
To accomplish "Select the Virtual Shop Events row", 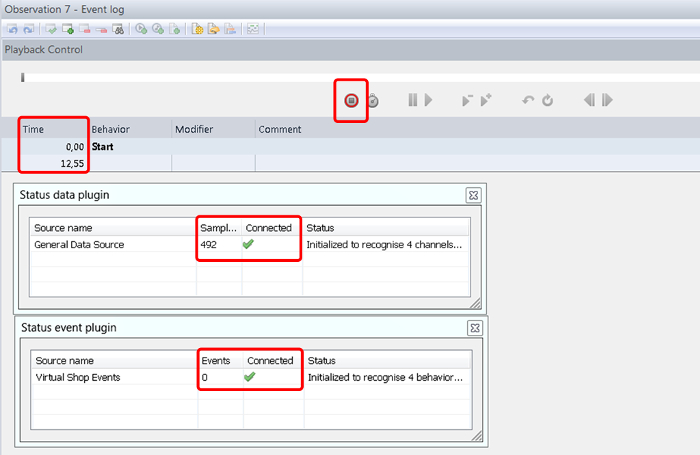I will 251,377.
